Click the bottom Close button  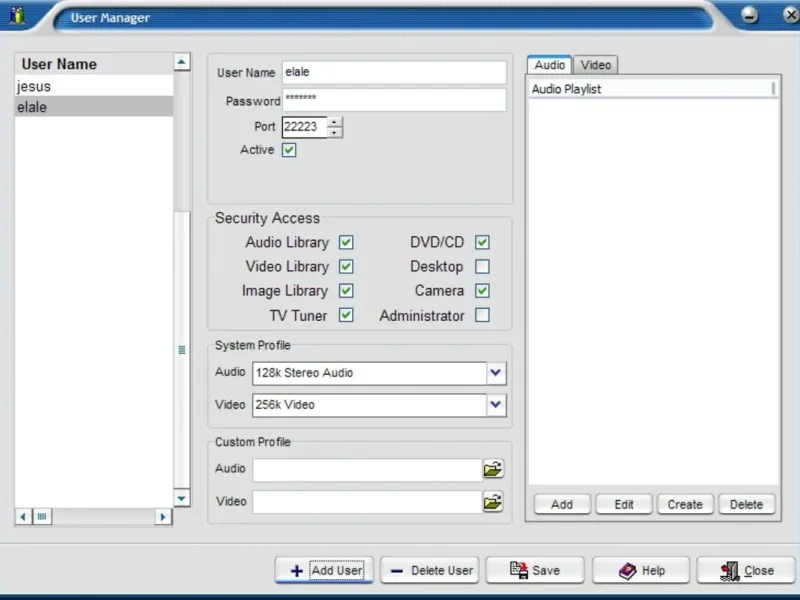[746, 570]
